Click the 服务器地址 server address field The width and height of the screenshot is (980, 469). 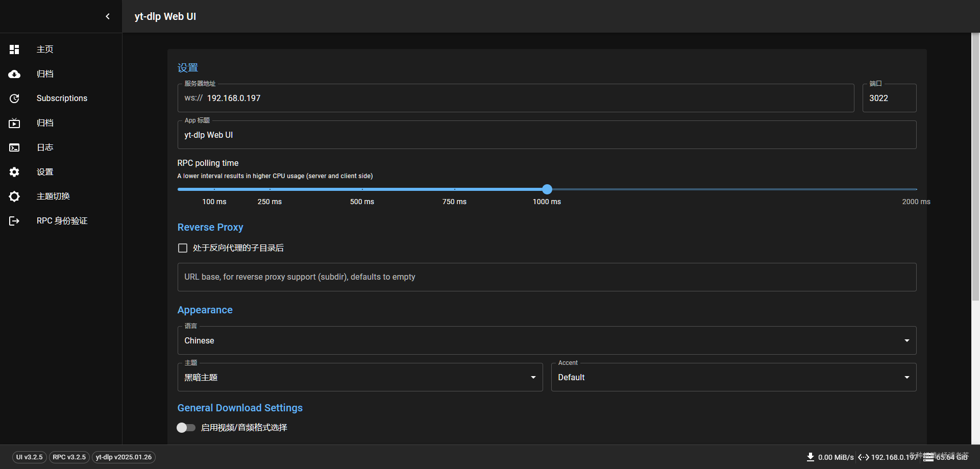tap(516, 98)
